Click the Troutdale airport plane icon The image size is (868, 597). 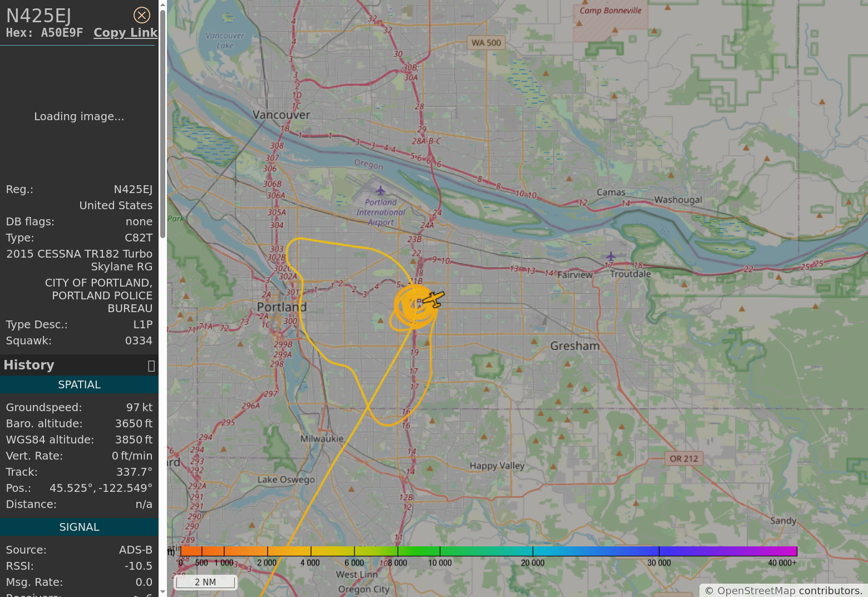click(x=611, y=256)
